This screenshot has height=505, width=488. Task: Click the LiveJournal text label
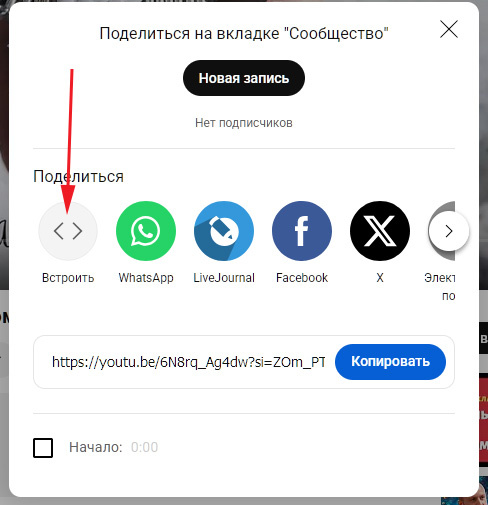coord(224,278)
